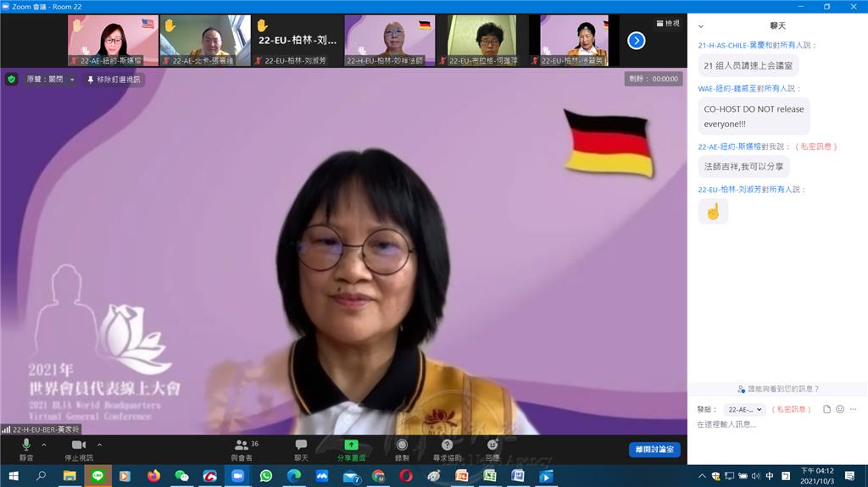Open File Explorer from taskbar
This screenshot has height=487, width=868.
pos(70,476)
